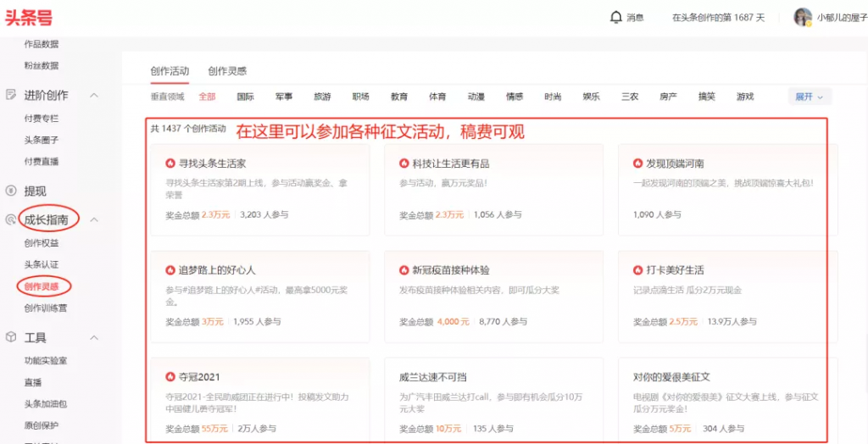Click the flame icon beside 发现顶端河南
Image resolution: width=868 pixels, height=444 pixels.
(x=637, y=164)
